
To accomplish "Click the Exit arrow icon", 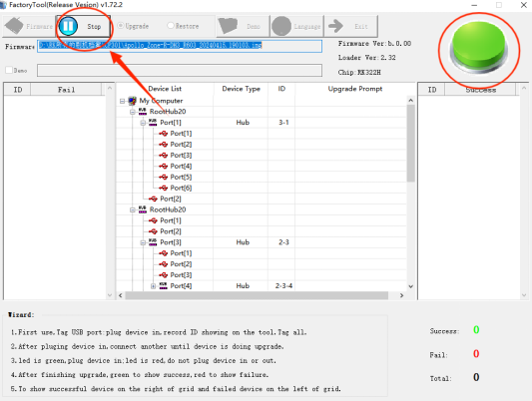I will coord(336,26).
